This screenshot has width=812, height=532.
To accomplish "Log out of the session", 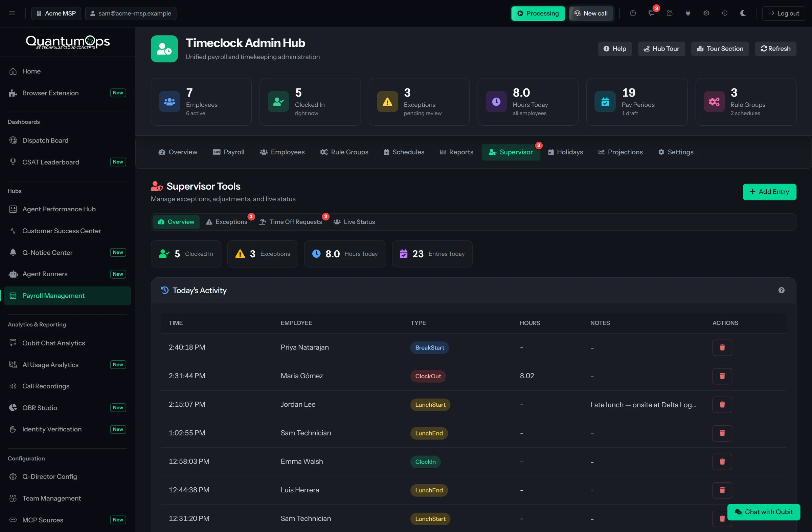I will coord(783,13).
